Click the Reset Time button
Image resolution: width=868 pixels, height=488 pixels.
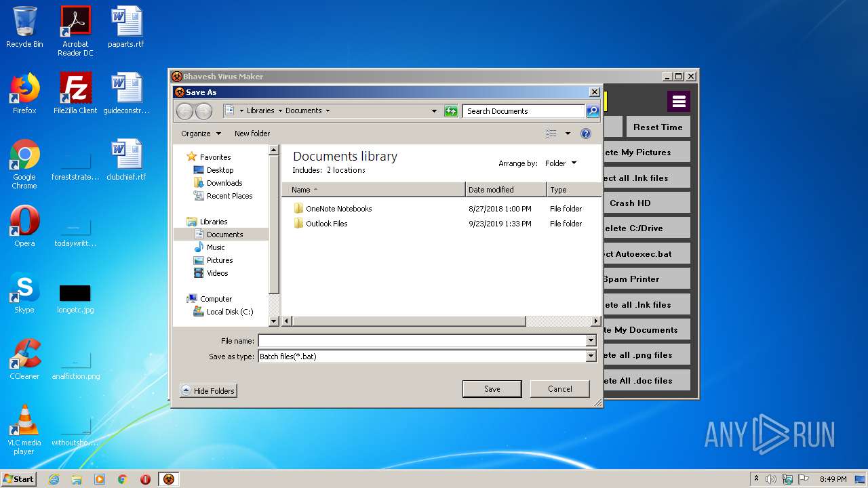658,127
